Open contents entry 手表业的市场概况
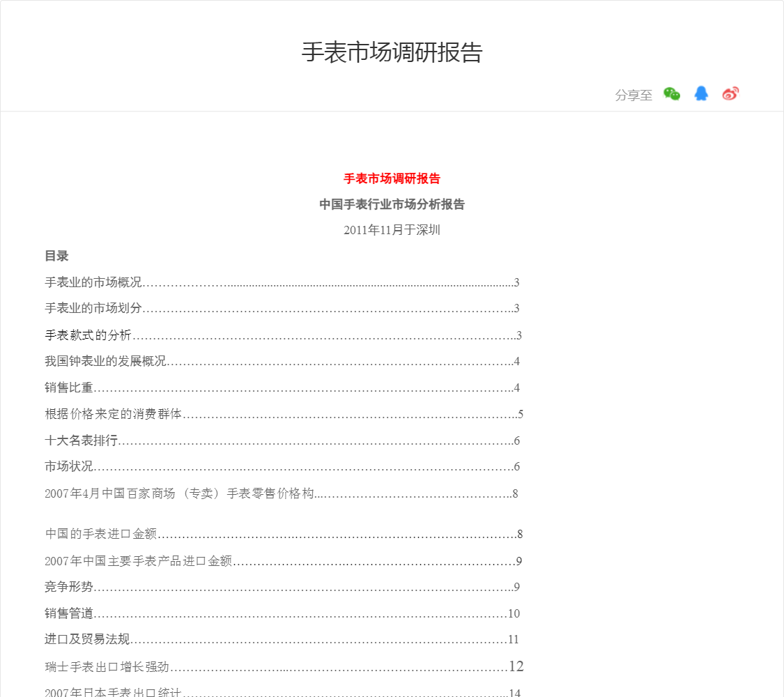 tap(93, 282)
